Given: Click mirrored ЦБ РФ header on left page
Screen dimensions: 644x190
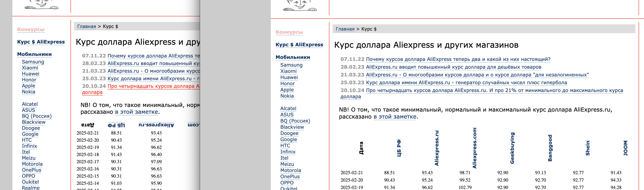Looking at the screenshot, I should click(x=116, y=125).
